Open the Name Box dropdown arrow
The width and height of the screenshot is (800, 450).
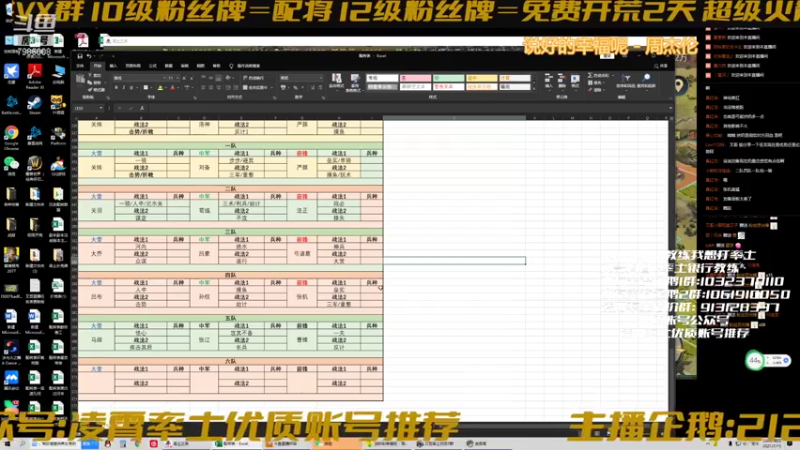[101, 108]
